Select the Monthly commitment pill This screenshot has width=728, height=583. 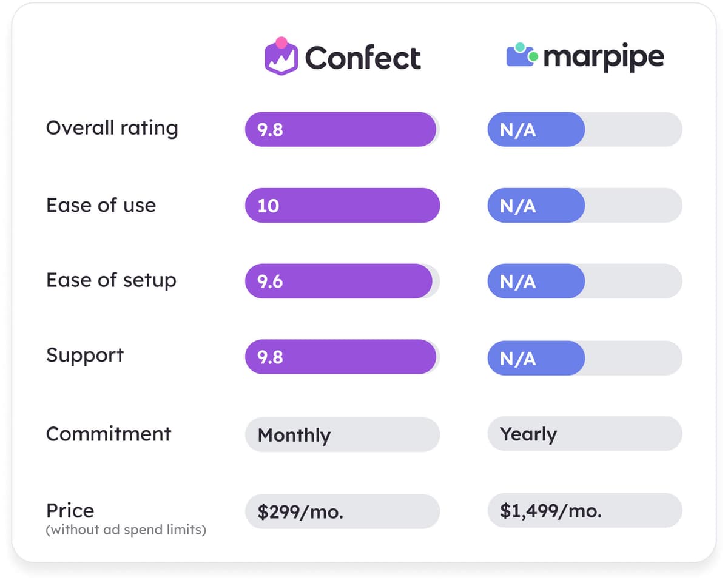point(342,435)
